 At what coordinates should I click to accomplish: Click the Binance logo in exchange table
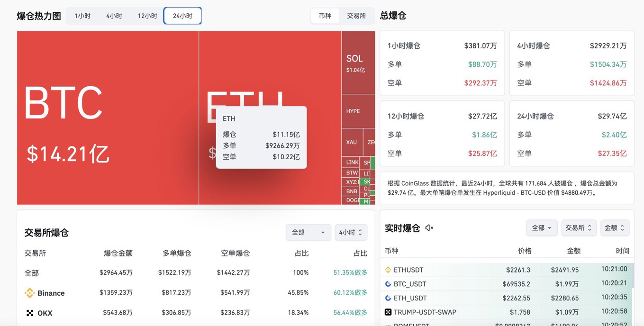(x=30, y=293)
